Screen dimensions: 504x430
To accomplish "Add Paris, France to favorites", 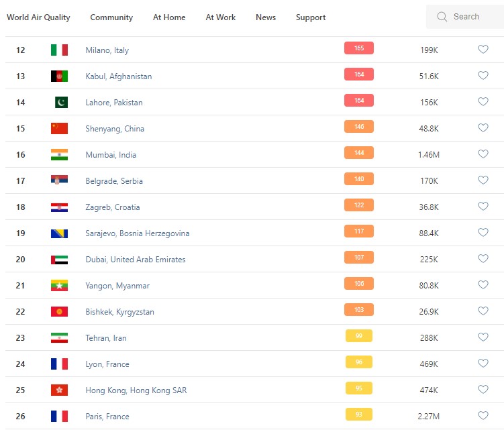I will pos(483,416).
